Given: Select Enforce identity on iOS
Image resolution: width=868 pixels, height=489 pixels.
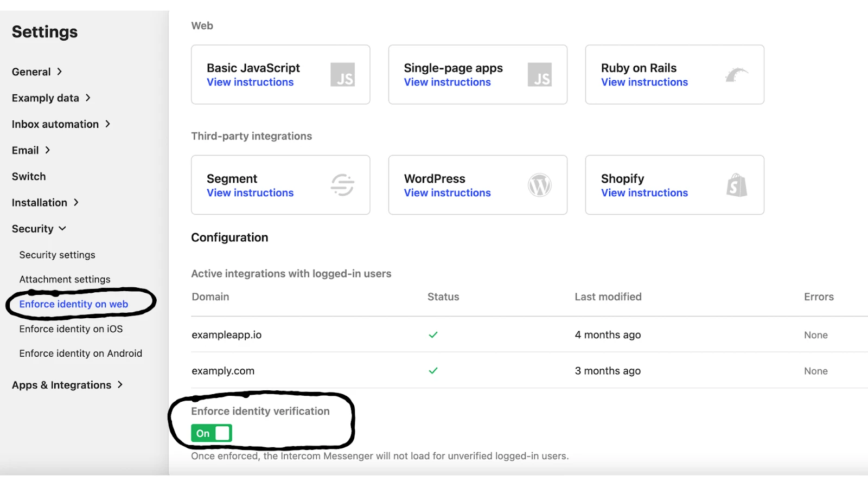Looking at the screenshot, I should (x=71, y=329).
